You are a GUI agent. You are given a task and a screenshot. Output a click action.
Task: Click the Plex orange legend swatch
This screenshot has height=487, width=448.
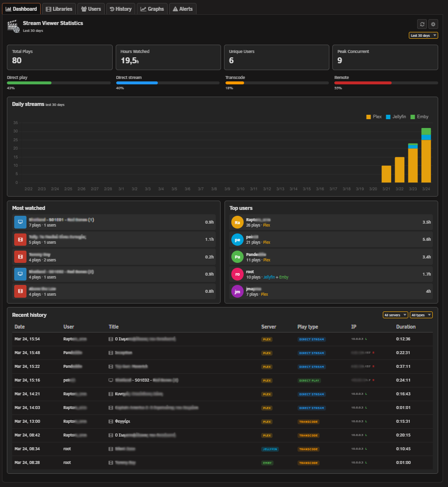(x=369, y=117)
